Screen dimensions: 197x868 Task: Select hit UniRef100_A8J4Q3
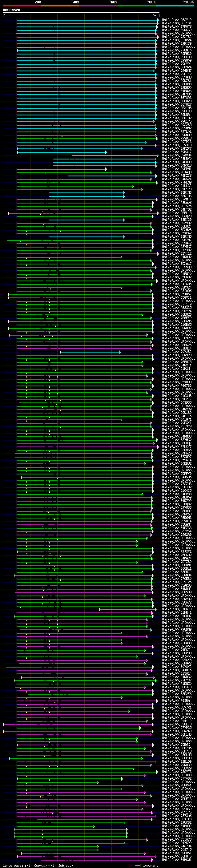[177, 172]
